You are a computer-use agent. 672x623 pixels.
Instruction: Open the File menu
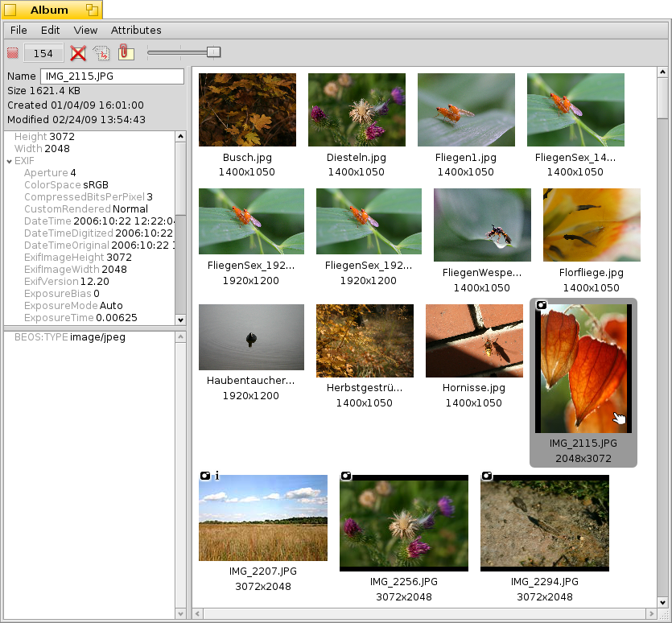(19, 30)
